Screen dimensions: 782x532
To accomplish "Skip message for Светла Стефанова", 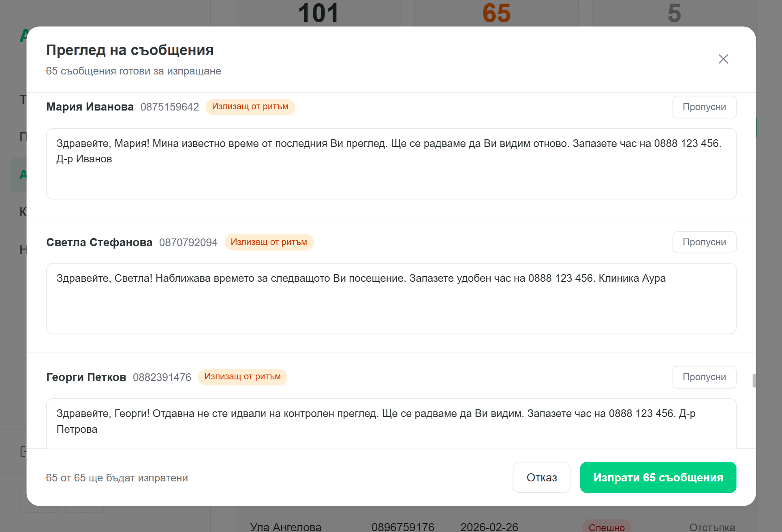I will pyautogui.click(x=704, y=242).
